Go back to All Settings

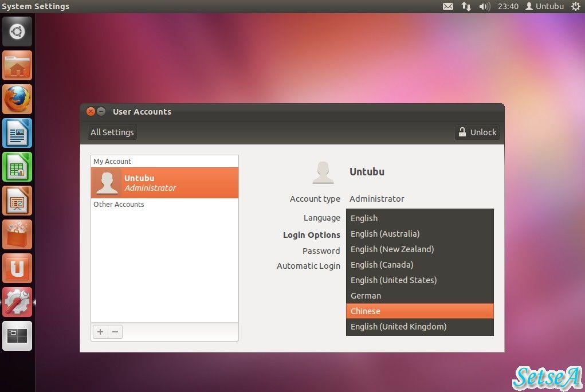coord(112,132)
